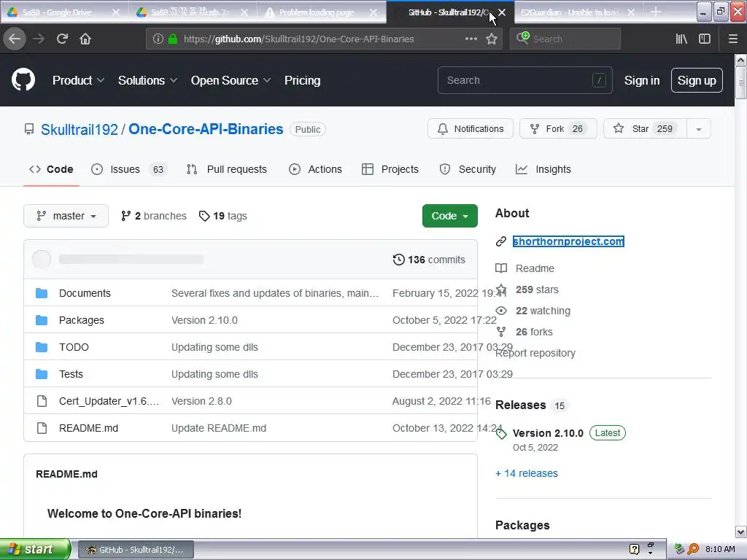The height and width of the screenshot is (560, 747).
Task: Click the TODO folder icon
Action: 42,347
